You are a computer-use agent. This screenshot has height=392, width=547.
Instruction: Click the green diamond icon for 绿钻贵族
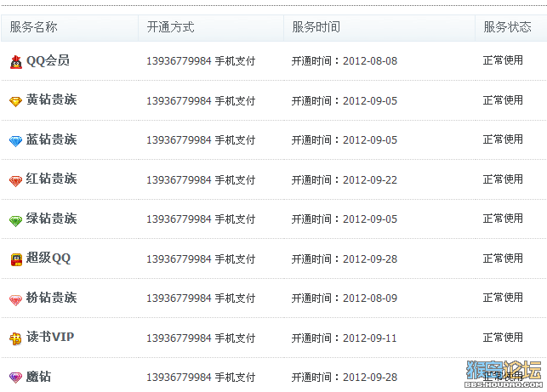tap(15, 220)
